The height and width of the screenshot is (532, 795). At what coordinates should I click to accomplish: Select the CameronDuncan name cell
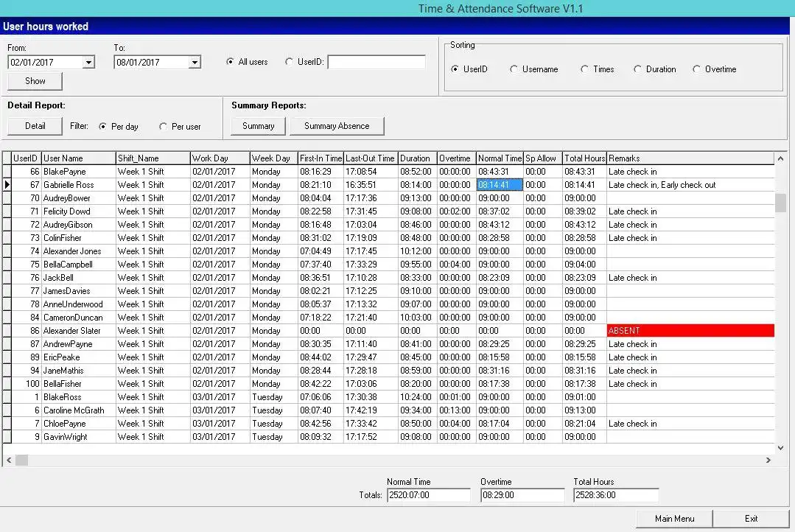click(79, 318)
